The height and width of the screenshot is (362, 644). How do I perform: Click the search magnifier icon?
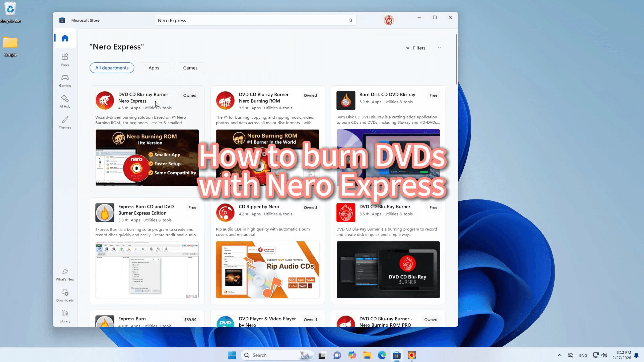coord(350,21)
